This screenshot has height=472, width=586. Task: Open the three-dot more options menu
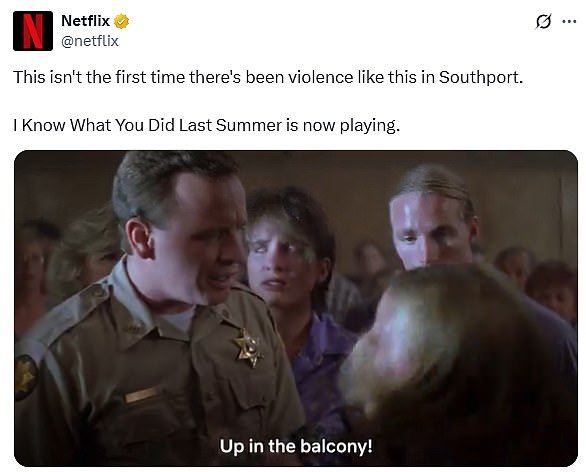569,22
